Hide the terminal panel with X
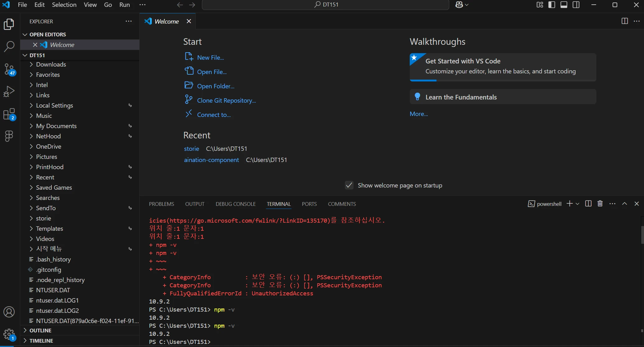The image size is (644, 347). (x=637, y=204)
